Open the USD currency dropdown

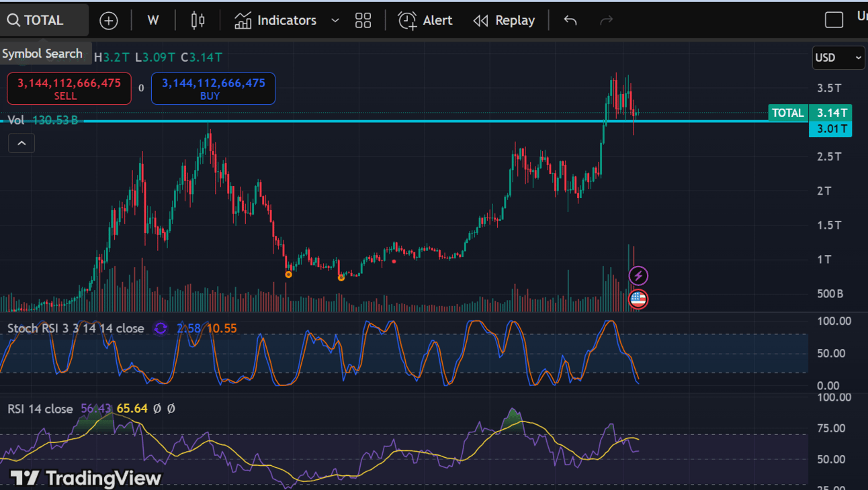click(x=838, y=58)
